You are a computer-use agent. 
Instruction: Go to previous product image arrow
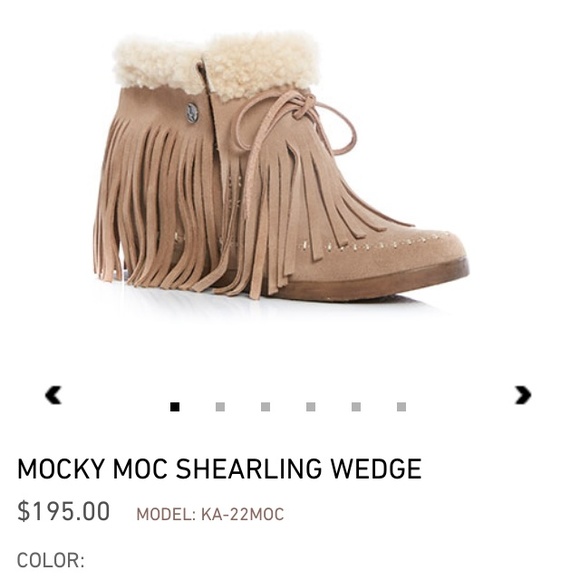(x=54, y=395)
